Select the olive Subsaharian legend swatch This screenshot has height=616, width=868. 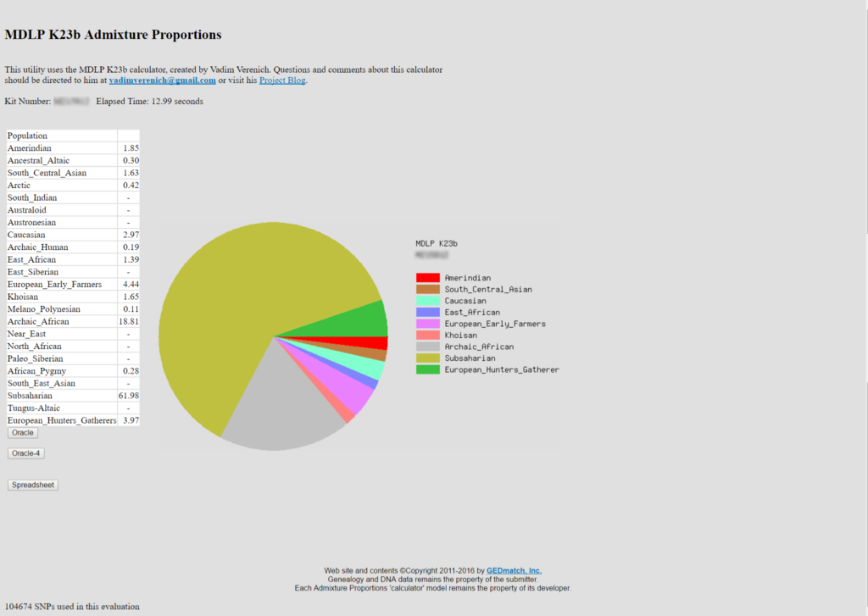click(429, 358)
